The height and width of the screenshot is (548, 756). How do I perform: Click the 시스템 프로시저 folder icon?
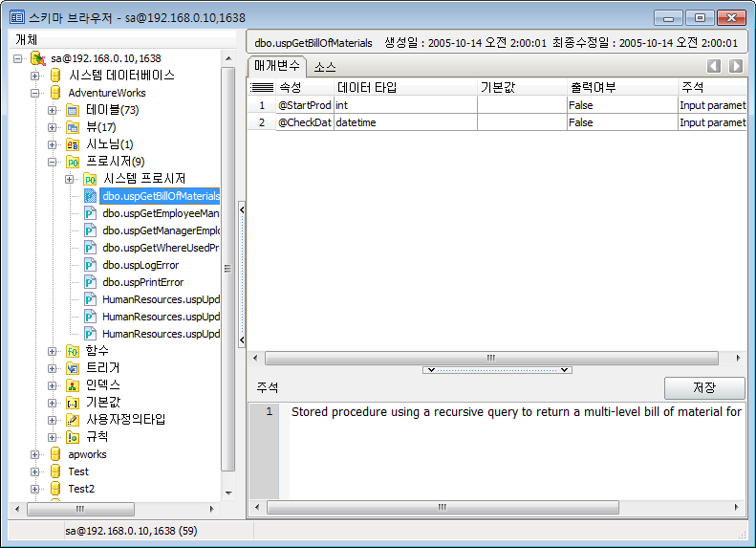click(x=90, y=179)
